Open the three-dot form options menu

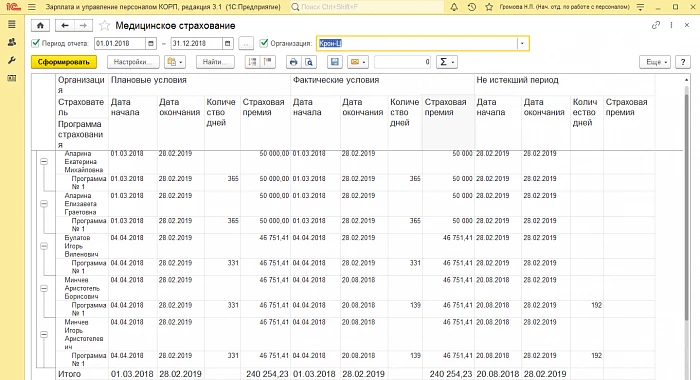[x=671, y=25]
